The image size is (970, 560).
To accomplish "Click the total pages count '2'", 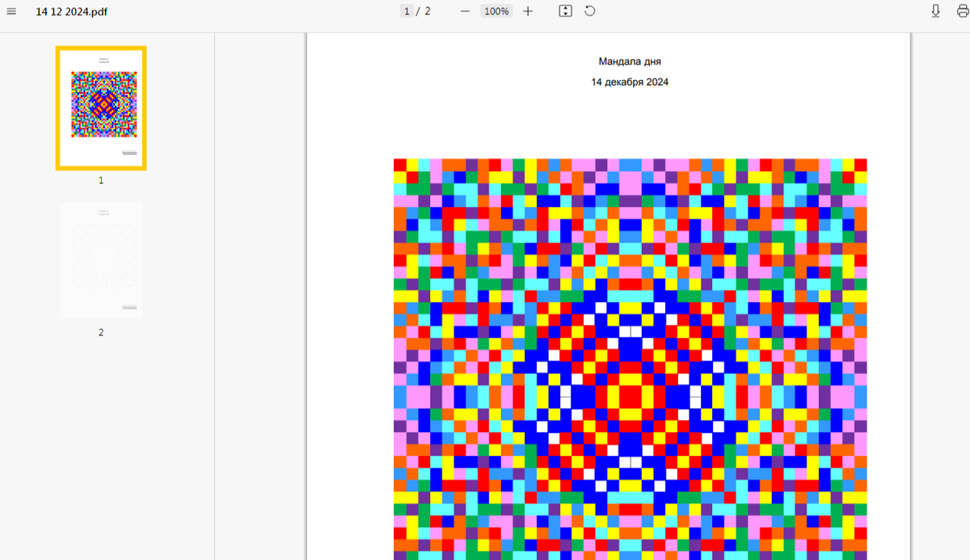I will pos(428,11).
